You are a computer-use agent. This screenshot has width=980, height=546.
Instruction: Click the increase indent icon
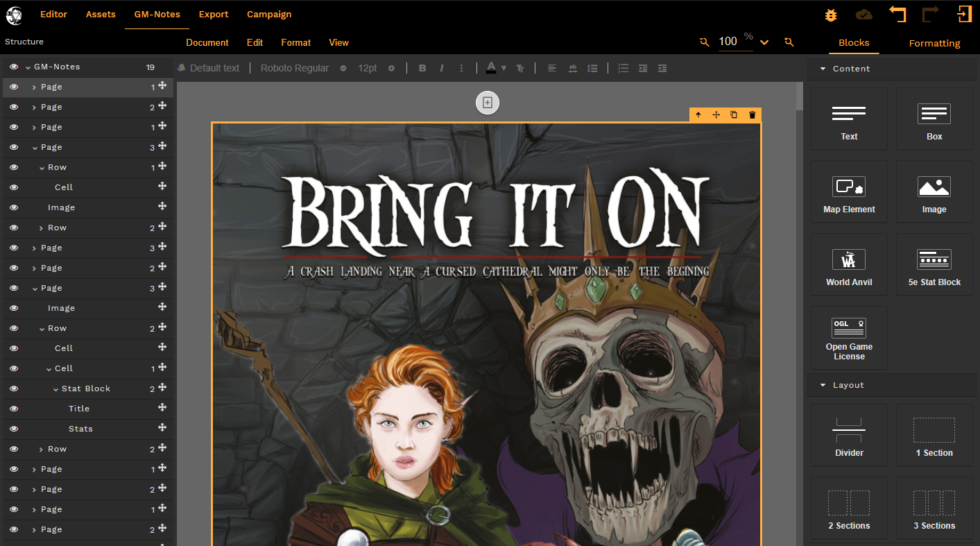tap(643, 68)
